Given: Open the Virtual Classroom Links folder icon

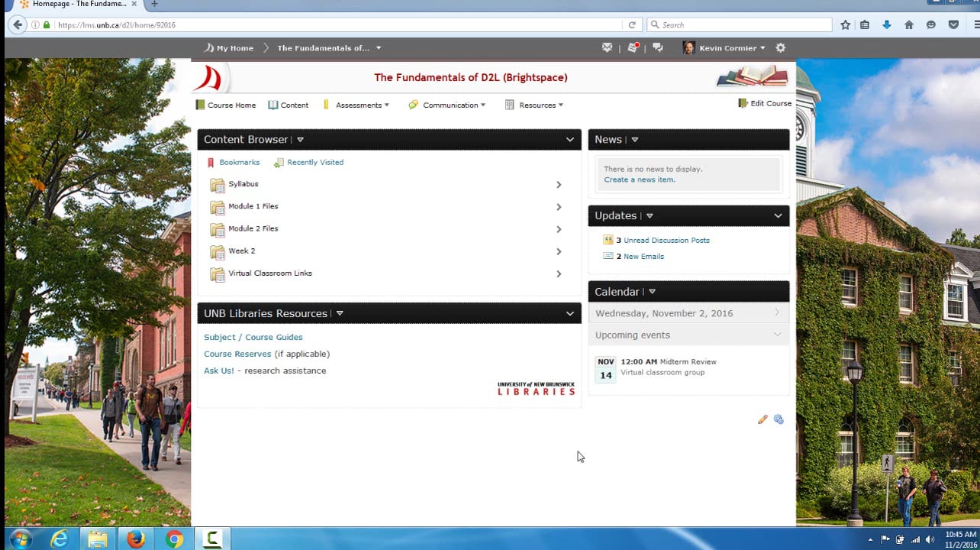Looking at the screenshot, I should click(218, 274).
